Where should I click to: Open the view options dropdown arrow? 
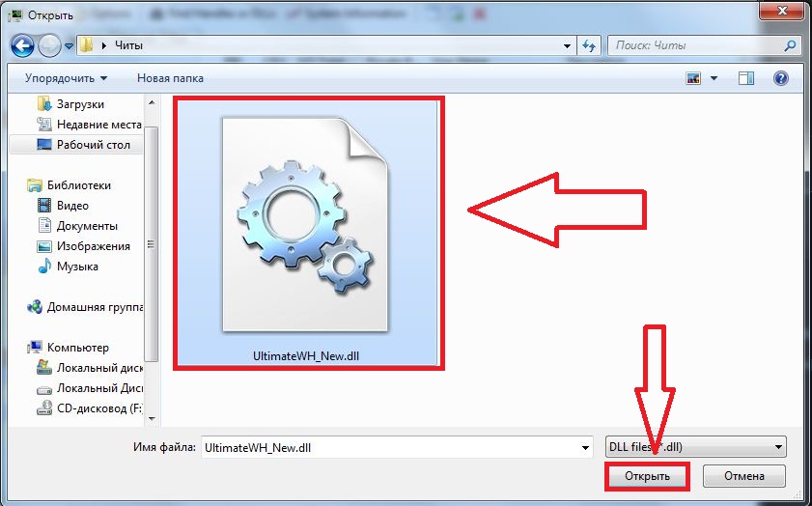tap(714, 77)
